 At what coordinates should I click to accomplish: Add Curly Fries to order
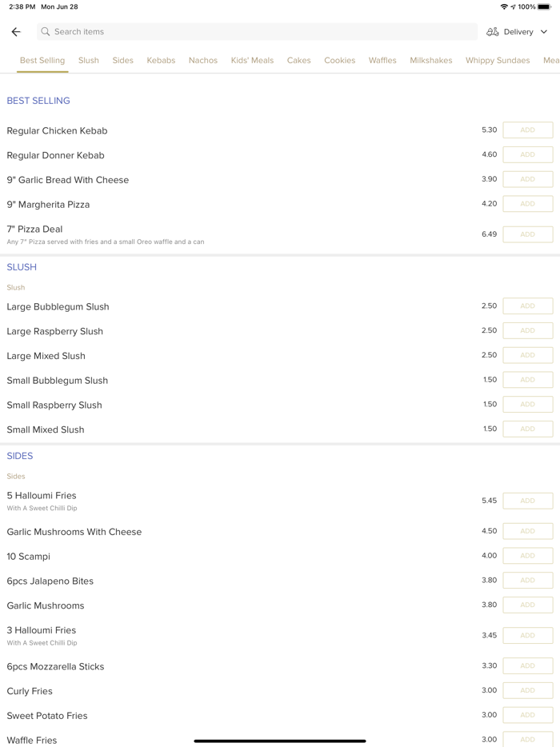coord(527,690)
